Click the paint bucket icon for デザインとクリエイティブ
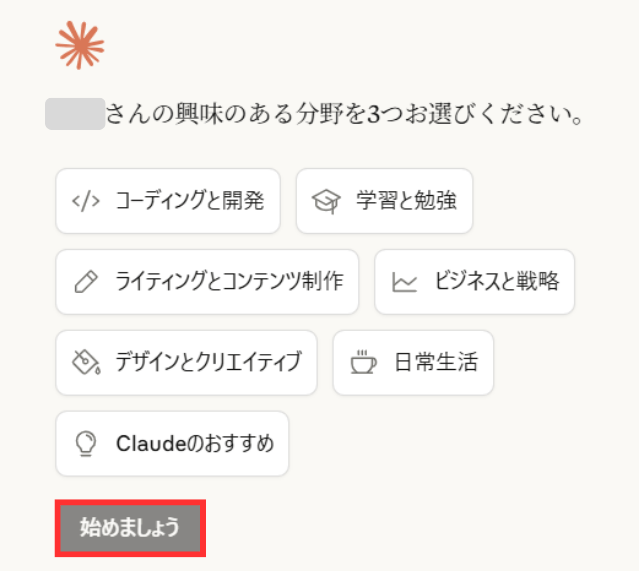 86,362
